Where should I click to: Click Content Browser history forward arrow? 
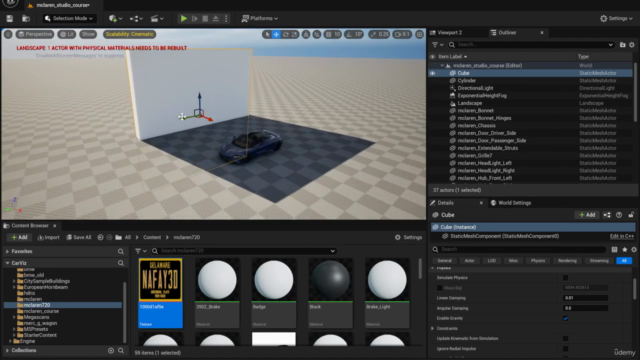click(109, 237)
